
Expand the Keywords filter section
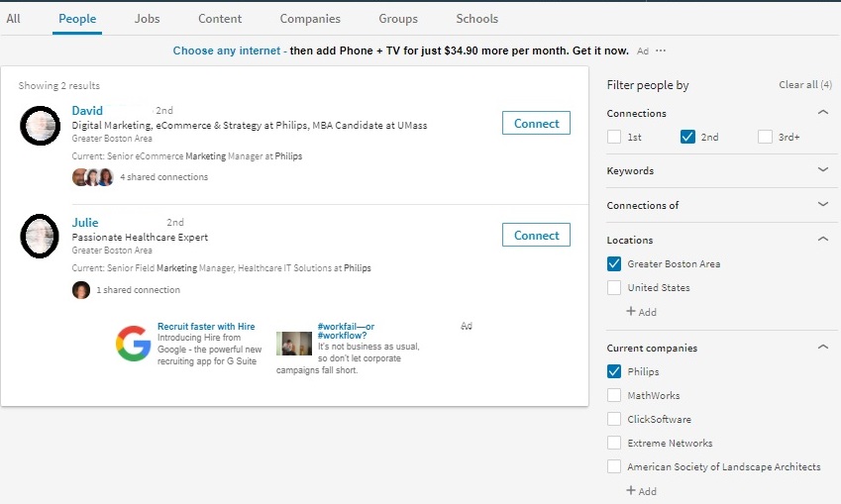(823, 169)
